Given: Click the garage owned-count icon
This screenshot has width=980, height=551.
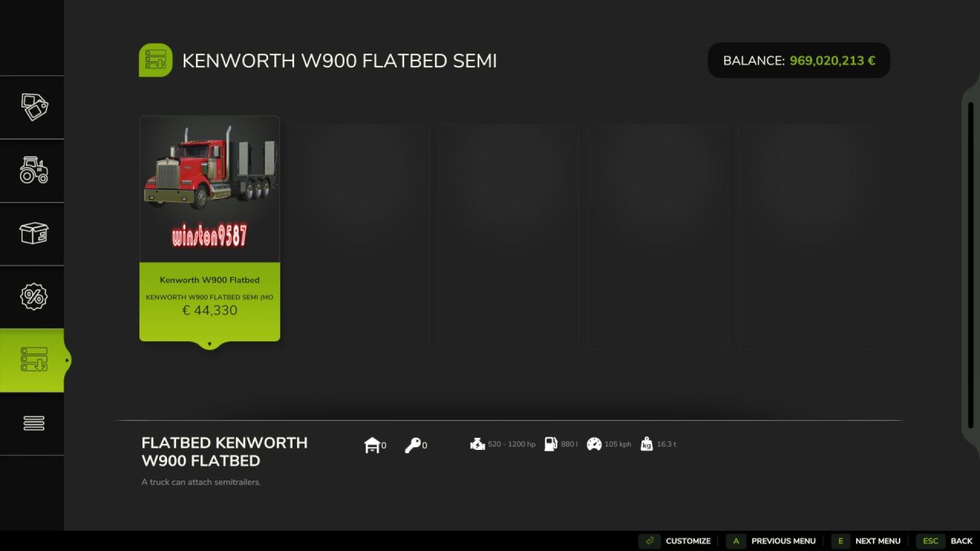Looking at the screenshot, I should point(373,444).
